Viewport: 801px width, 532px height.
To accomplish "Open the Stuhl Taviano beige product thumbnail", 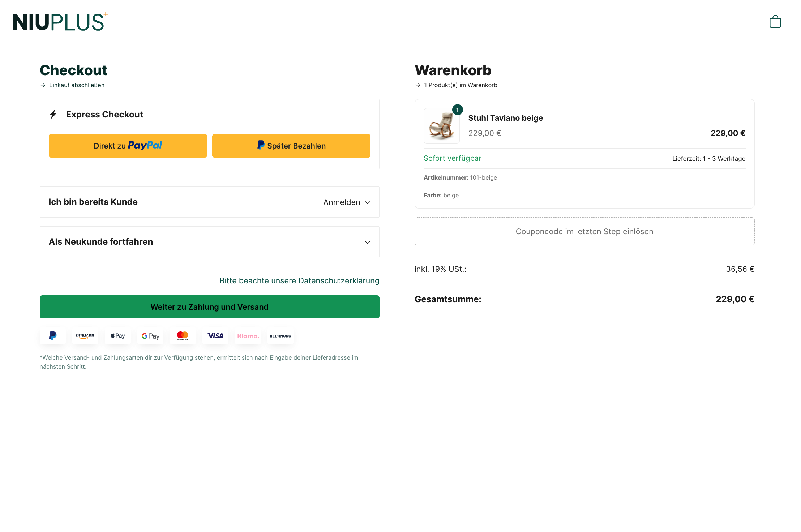I will tap(442, 126).
